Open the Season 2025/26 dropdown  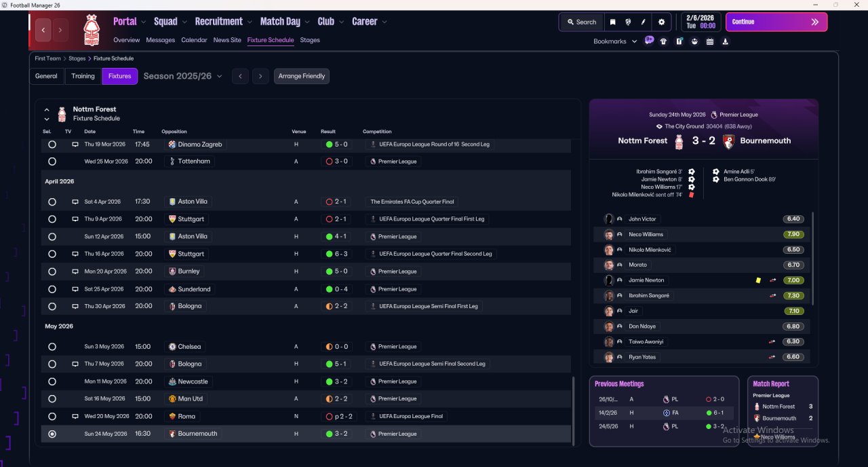(183, 76)
